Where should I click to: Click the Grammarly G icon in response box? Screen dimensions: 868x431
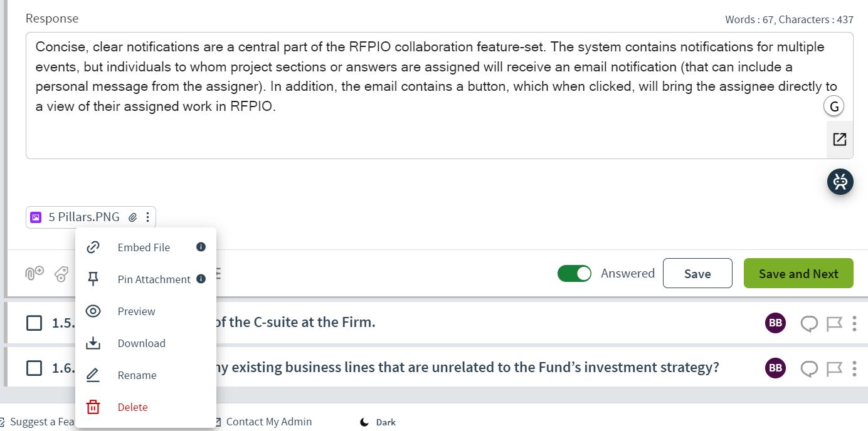[x=834, y=107]
